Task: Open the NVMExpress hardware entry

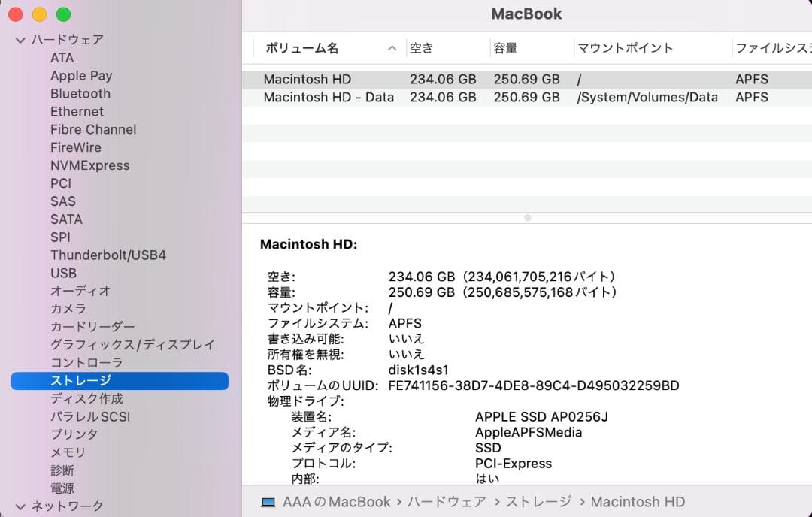Action: (91, 165)
